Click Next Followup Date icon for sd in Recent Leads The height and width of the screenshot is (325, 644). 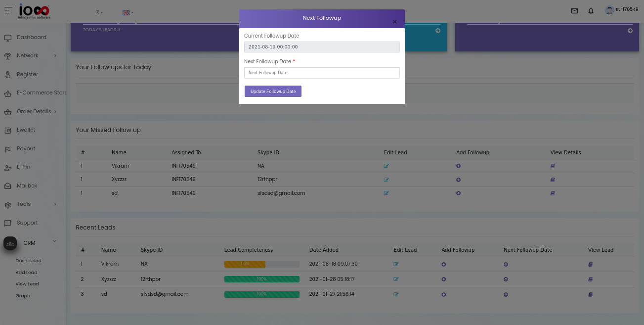tap(506, 294)
